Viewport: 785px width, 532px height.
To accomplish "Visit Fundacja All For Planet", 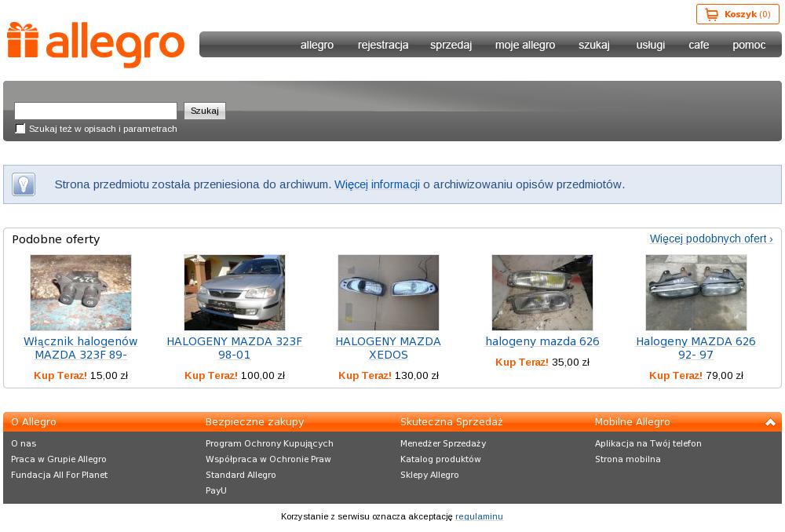I will pos(59,475).
